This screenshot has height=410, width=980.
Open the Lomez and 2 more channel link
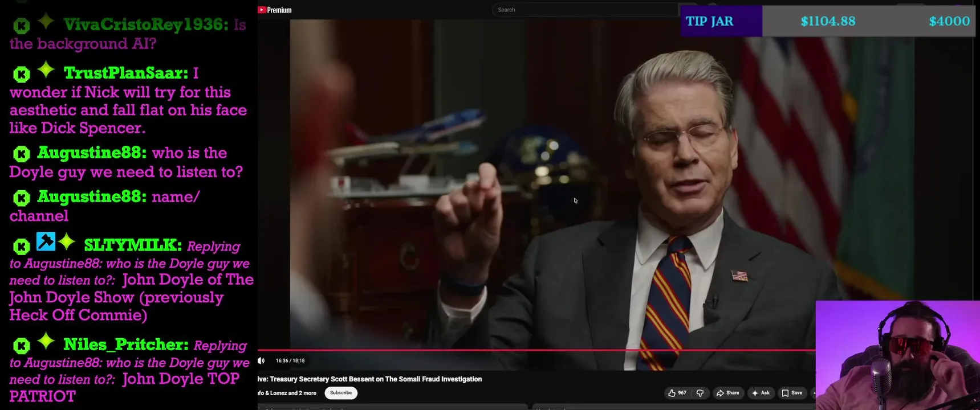(x=287, y=393)
